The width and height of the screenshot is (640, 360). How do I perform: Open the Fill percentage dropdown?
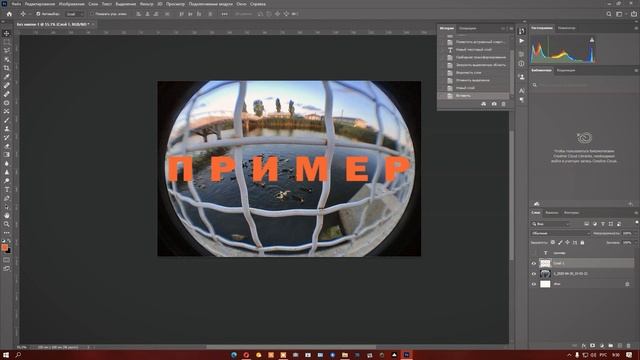click(635, 242)
